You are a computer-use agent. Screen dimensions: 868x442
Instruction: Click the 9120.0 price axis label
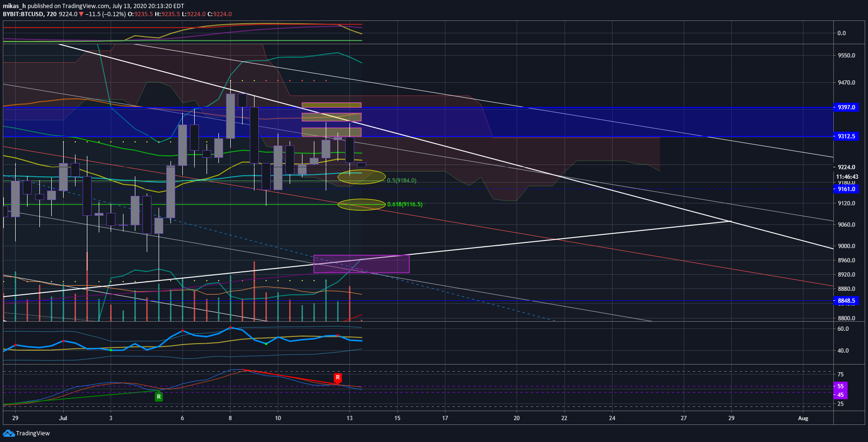pyautogui.click(x=846, y=203)
